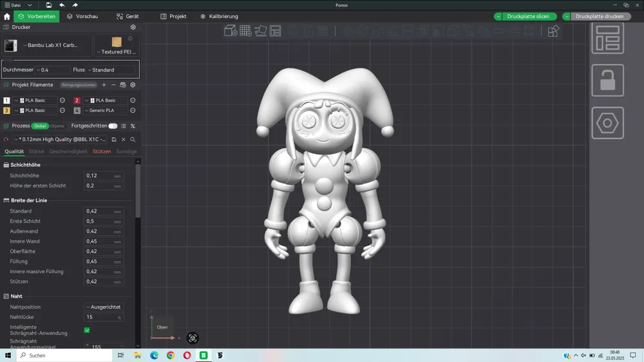This screenshot has height=362, width=644.
Task: Click the settings panel vertical scrollbar
Action: click(x=138, y=191)
